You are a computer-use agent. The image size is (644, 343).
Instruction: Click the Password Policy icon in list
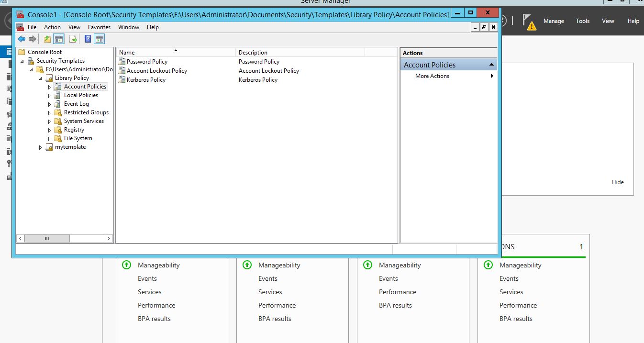pyautogui.click(x=122, y=62)
